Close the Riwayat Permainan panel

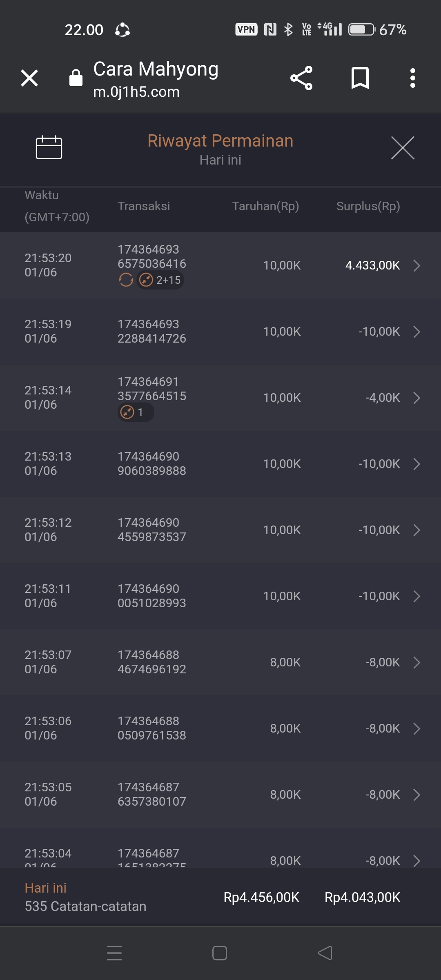403,148
